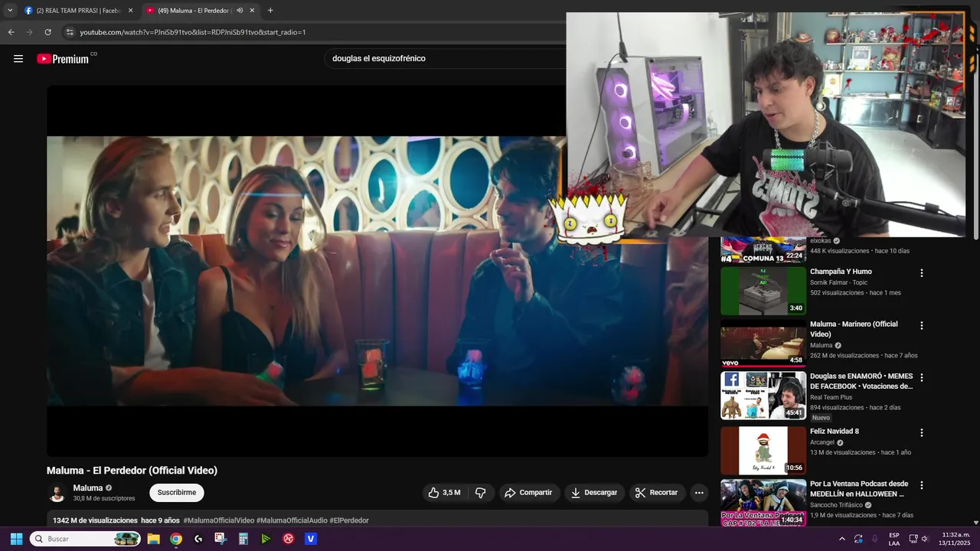Viewport: 980px width, 551px height.
Task: Like the video with thumbs up 3,5 M
Action: pyautogui.click(x=445, y=493)
